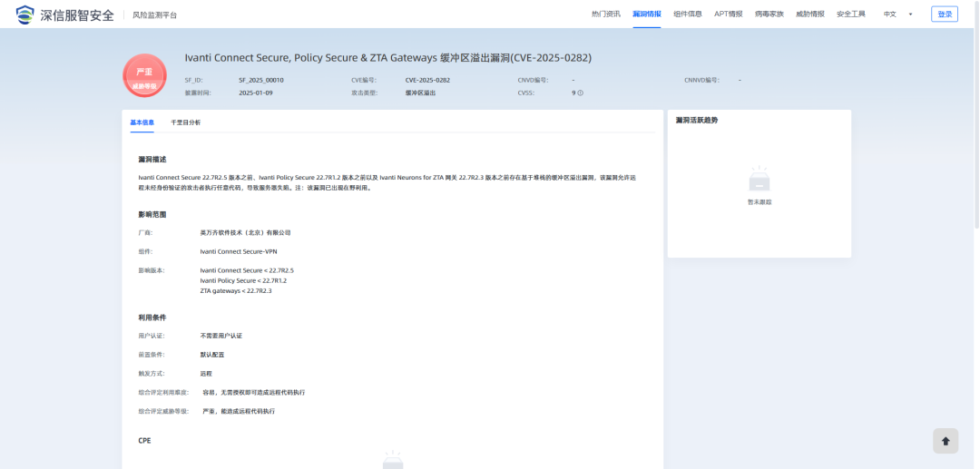Click the attack type value 缓冲区溢出
Viewport: 980px width, 469px height.
click(x=420, y=93)
